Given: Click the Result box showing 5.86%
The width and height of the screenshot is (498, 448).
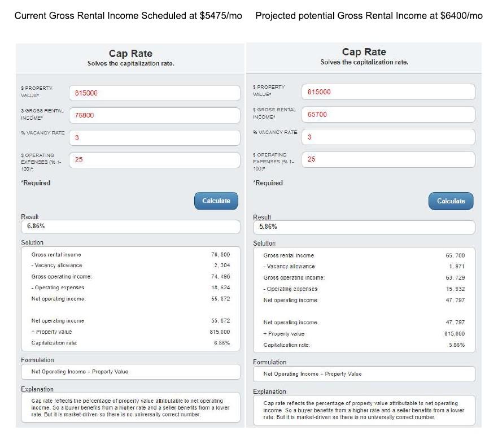Looking at the screenshot, I should click(x=364, y=227).
